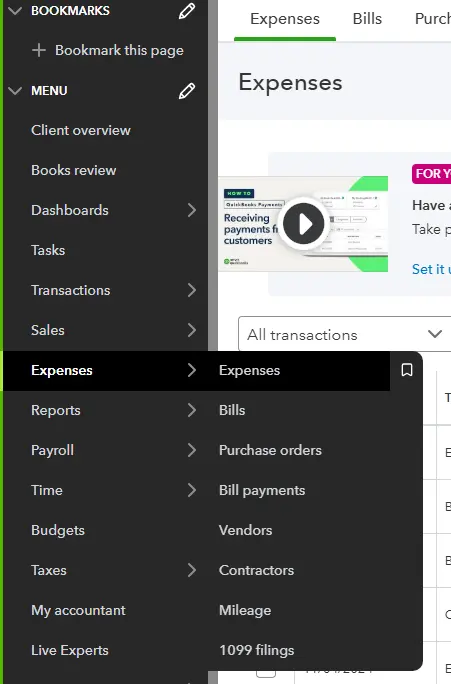
Task: Choose Expenses in the flyout submenu
Action: pyautogui.click(x=249, y=370)
